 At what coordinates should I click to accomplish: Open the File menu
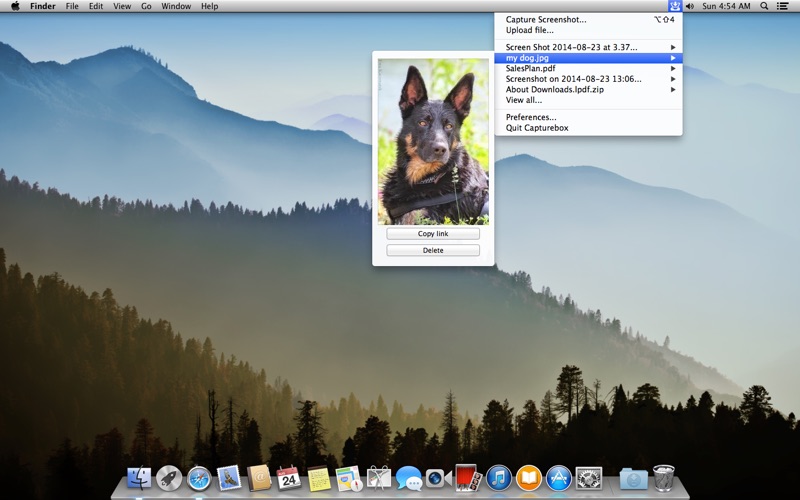coord(72,6)
